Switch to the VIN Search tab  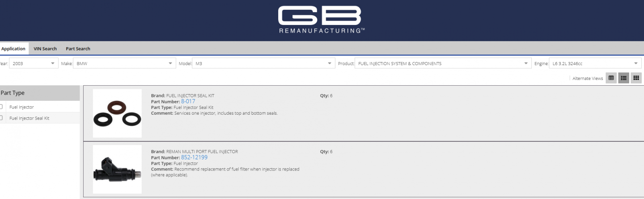(45, 49)
